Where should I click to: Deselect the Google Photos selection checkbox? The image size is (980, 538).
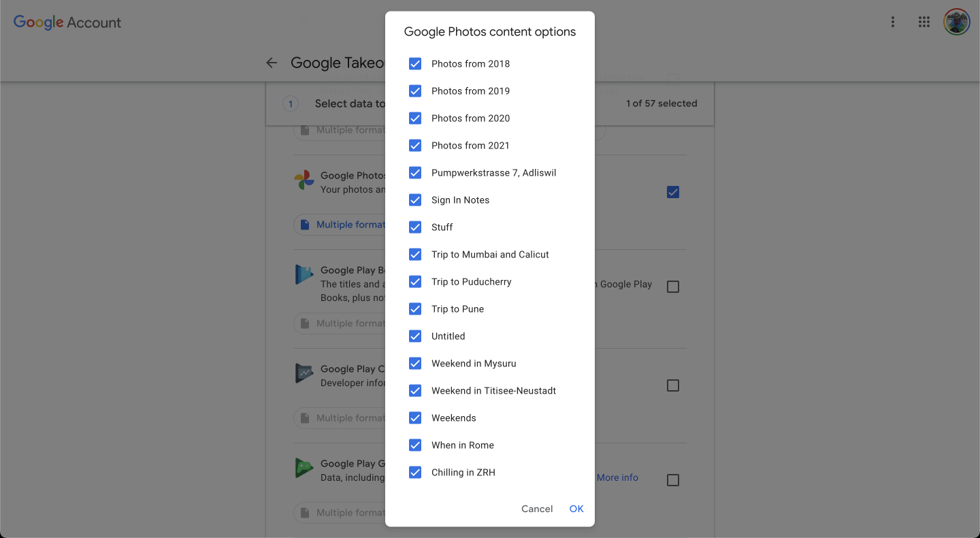[x=672, y=192]
